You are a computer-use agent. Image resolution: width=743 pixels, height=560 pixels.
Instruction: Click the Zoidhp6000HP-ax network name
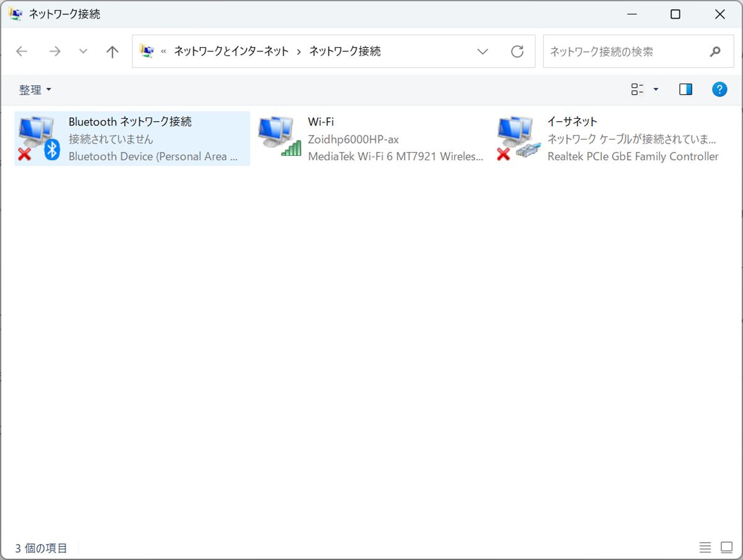[354, 139]
